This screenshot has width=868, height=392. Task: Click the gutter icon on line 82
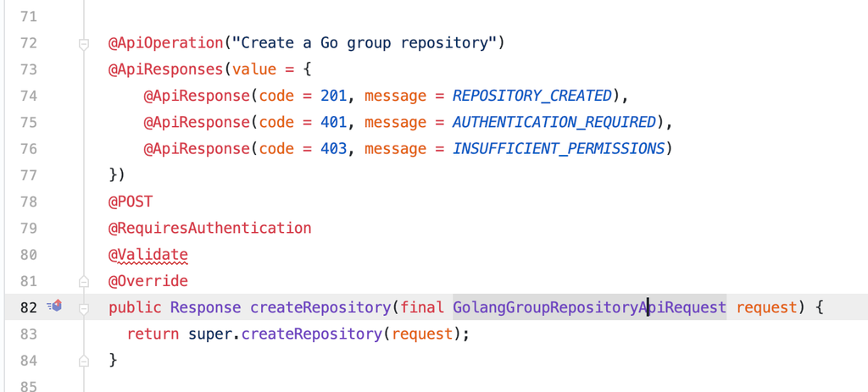click(55, 306)
